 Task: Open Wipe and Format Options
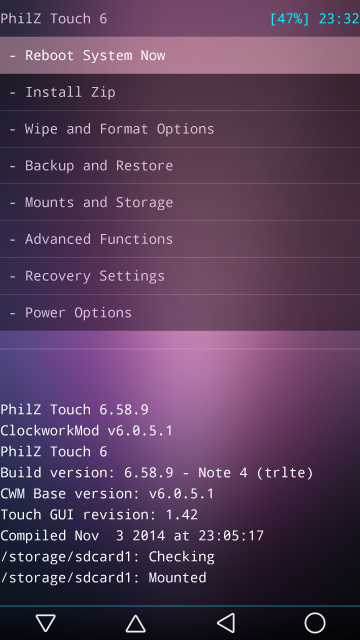tap(180, 129)
